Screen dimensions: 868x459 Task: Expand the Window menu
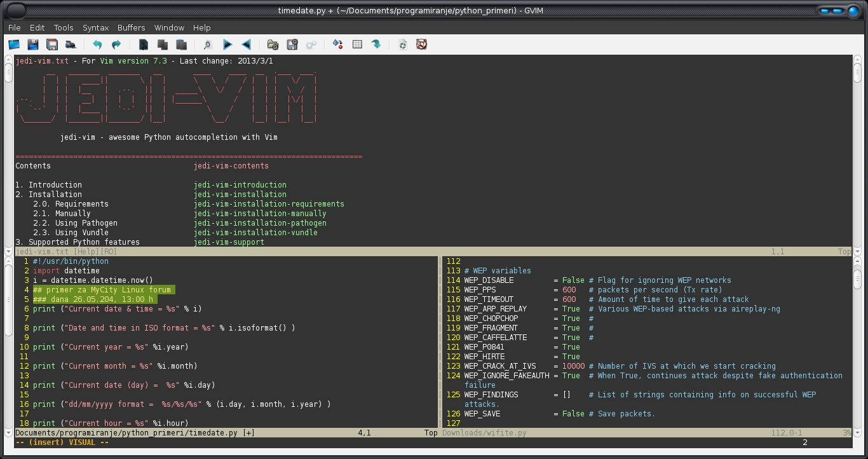click(169, 28)
